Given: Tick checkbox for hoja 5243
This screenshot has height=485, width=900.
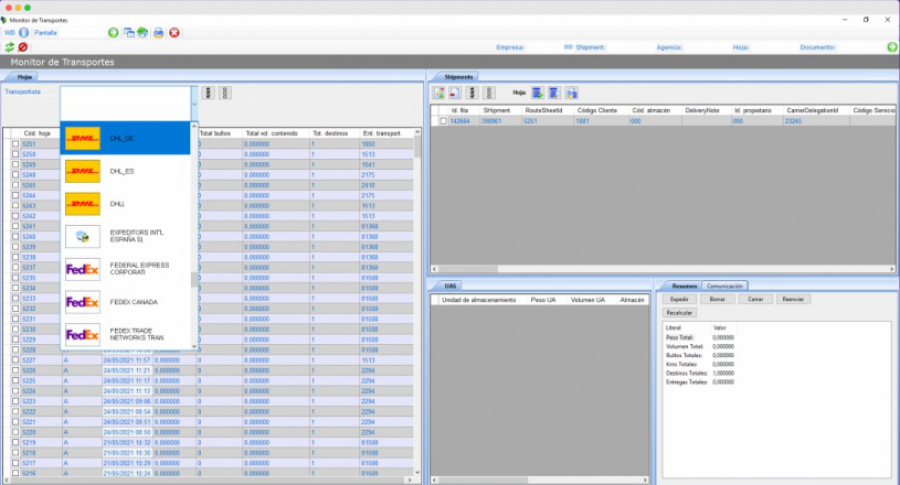Looking at the screenshot, I should point(15,205).
